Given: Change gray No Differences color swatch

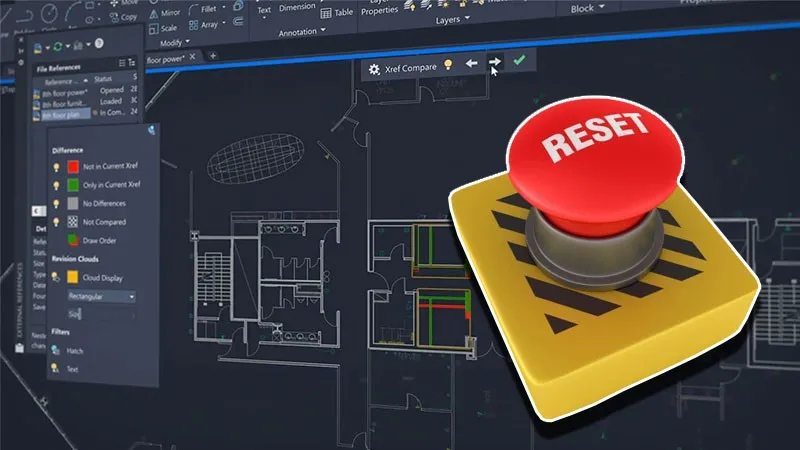Looking at the screenshot, I should click(x=73, y=203).
